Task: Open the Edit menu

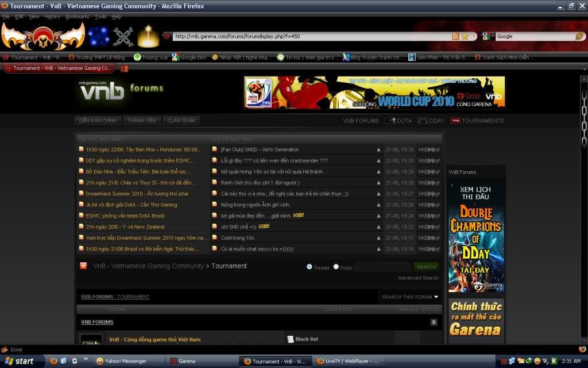Action: pyautogui.click(x=20, y=17)
